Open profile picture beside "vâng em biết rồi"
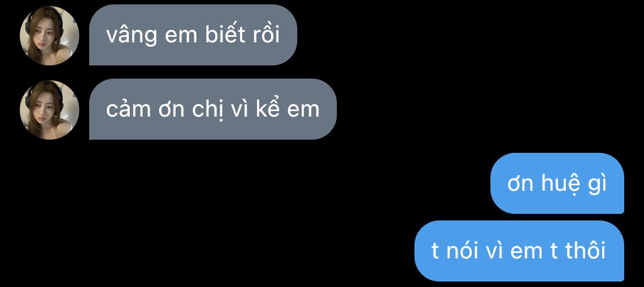Viewport: 644px width, 287px height. point(50,36)
